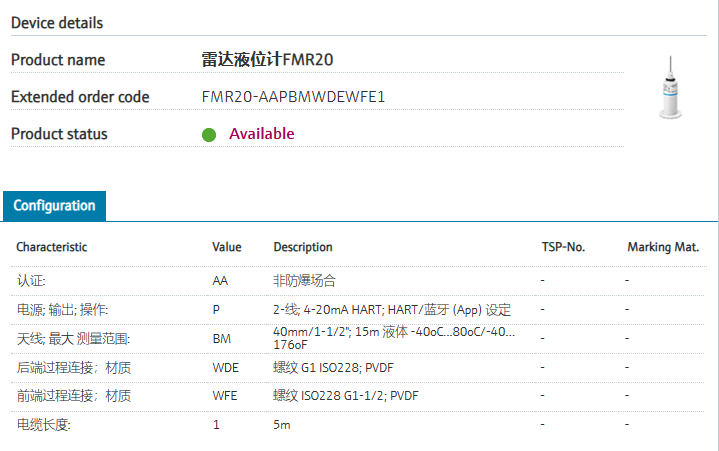The width and height of the screenshot is (719, 451).
Task: Click the TSP-No. column header
Action: pos(562,247)
